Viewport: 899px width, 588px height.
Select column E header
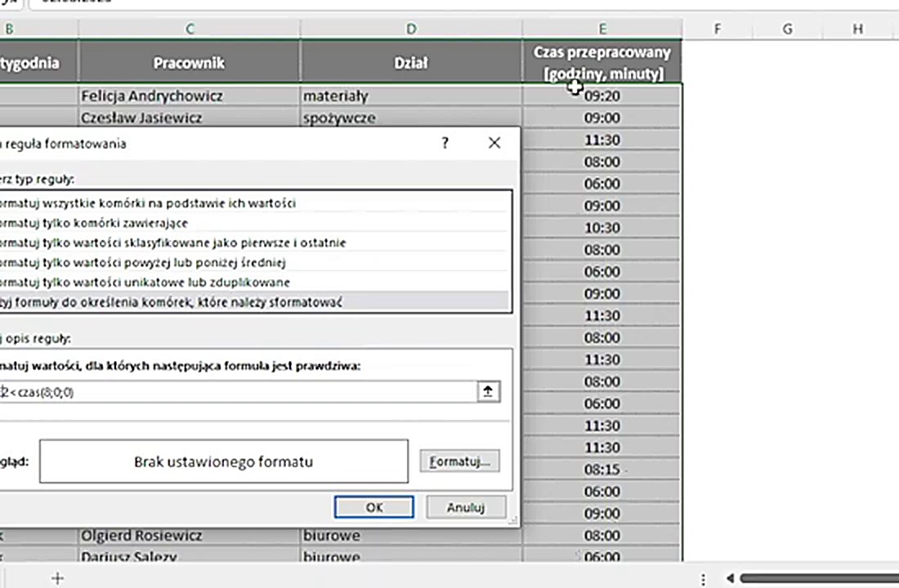pos(602,29)
